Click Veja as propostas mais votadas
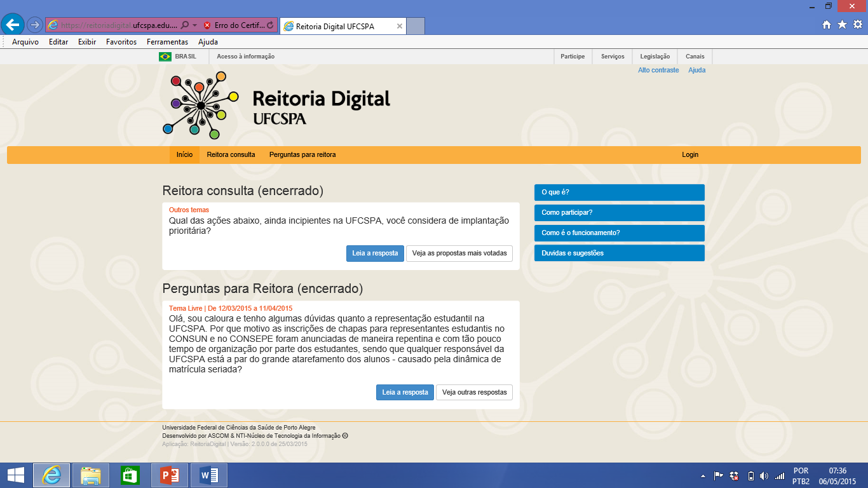Image resolution: width=868 pixels, height=488 pixels. [459, 253]
